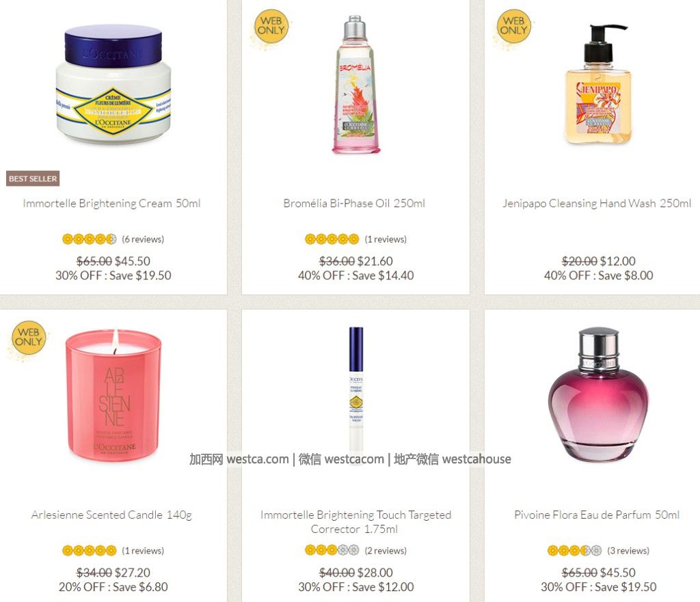Click star rating of Immortelle Brightening Cream
The width and height of the screenshot is (700, 602).
coord(90,239)
